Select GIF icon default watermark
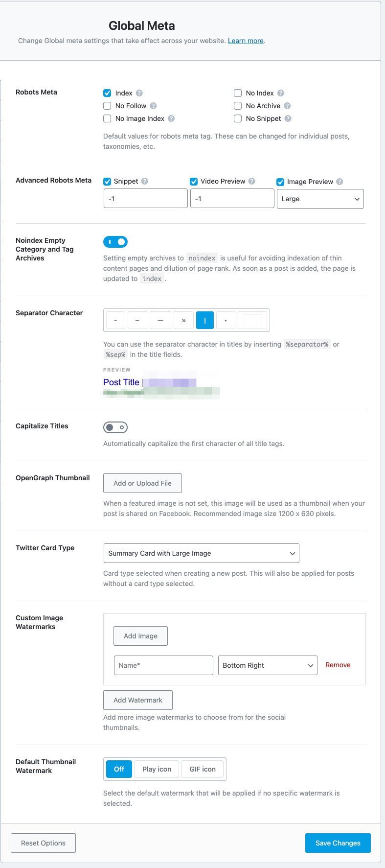385x868 pixels. click(x=203, y=769)
